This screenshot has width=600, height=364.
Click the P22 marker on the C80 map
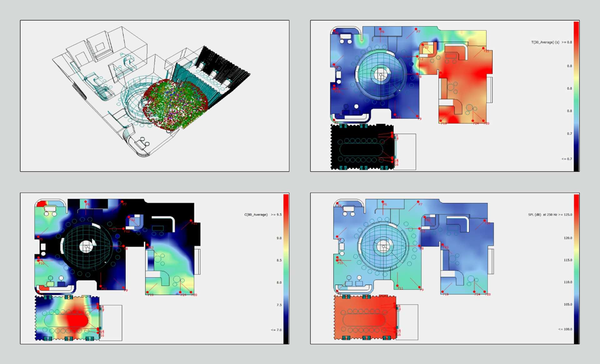pos(129,217)
